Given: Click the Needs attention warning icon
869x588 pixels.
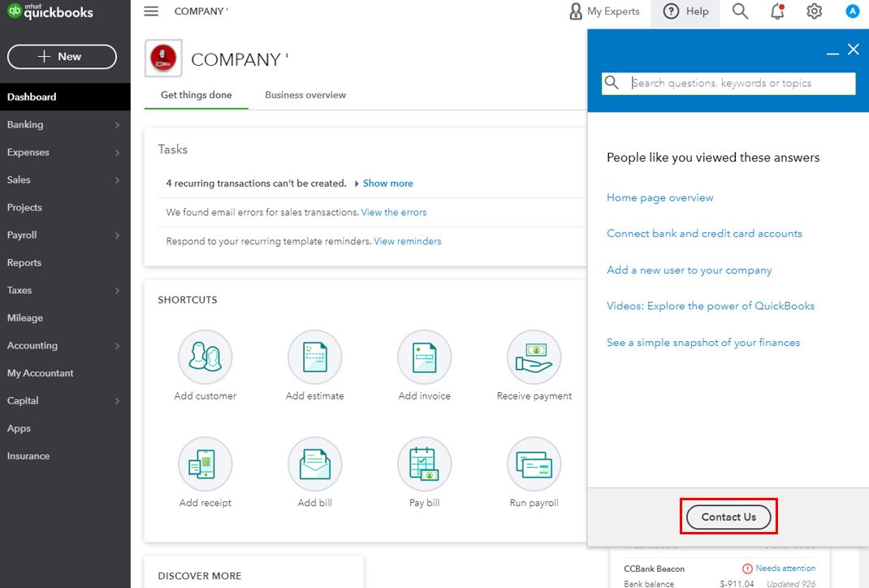Looking at the screenshot, I should coord(747,569).
